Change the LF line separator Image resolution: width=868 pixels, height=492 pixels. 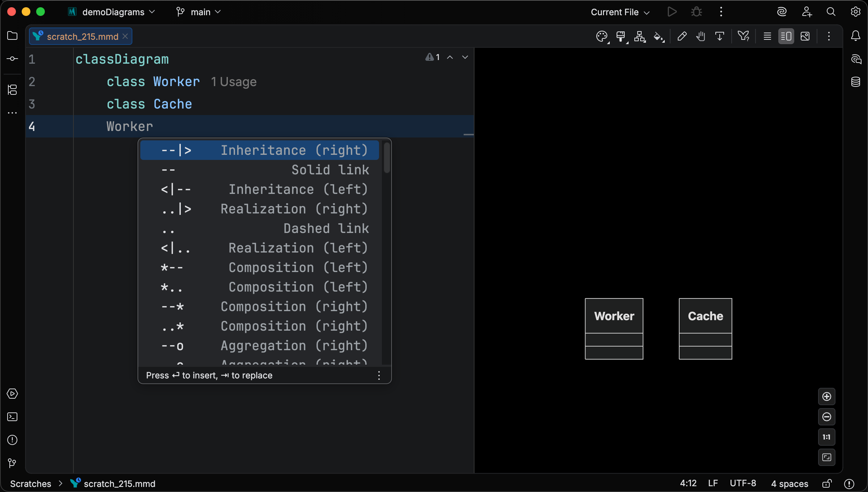click(713, 484)
